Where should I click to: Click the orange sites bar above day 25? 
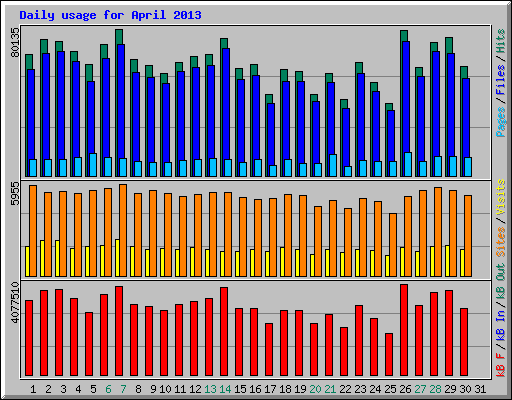(393, 245)
